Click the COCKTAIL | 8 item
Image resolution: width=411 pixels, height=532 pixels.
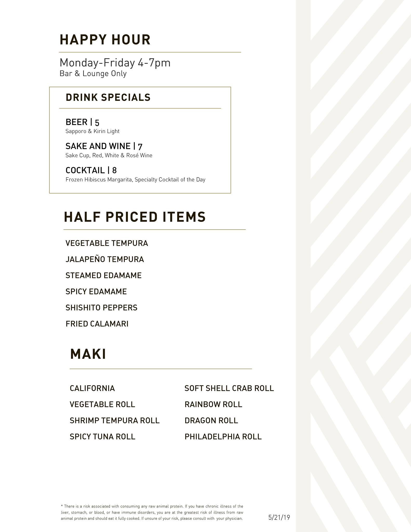91,170
